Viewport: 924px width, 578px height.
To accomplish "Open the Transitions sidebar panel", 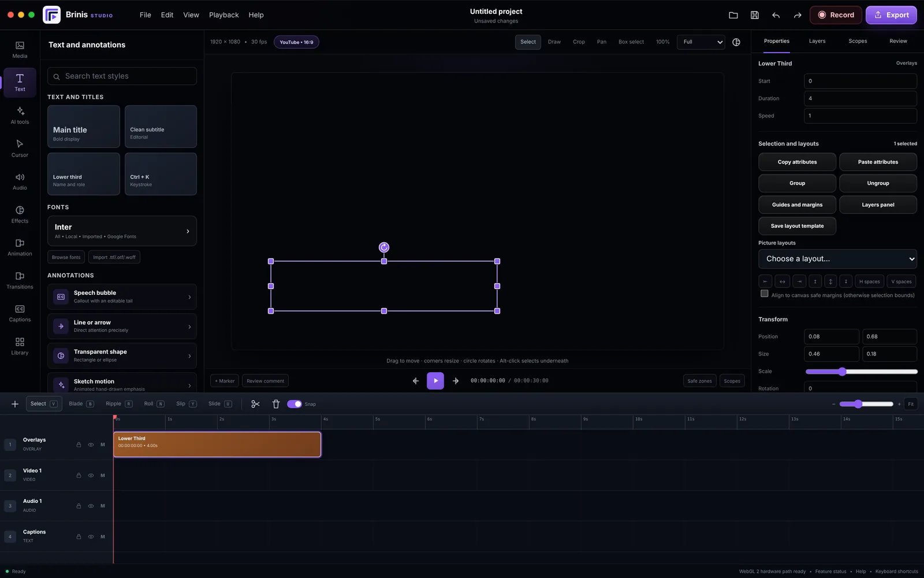I will coord(20,280).
